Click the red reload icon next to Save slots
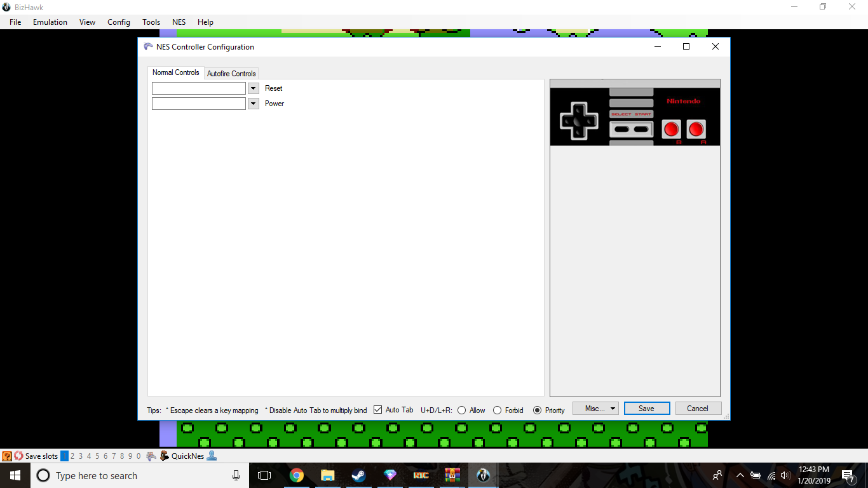868x488 pixels. [x=18, y=456]
